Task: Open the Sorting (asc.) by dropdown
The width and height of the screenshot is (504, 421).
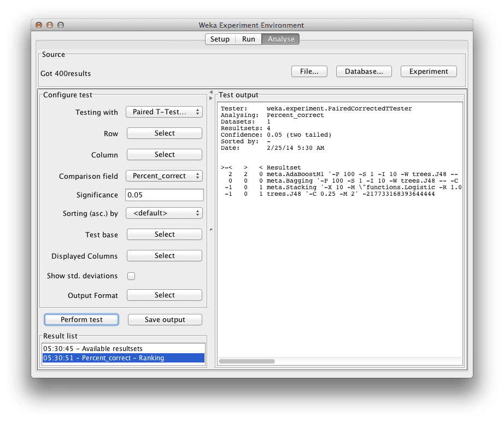Action: [164, 213]
